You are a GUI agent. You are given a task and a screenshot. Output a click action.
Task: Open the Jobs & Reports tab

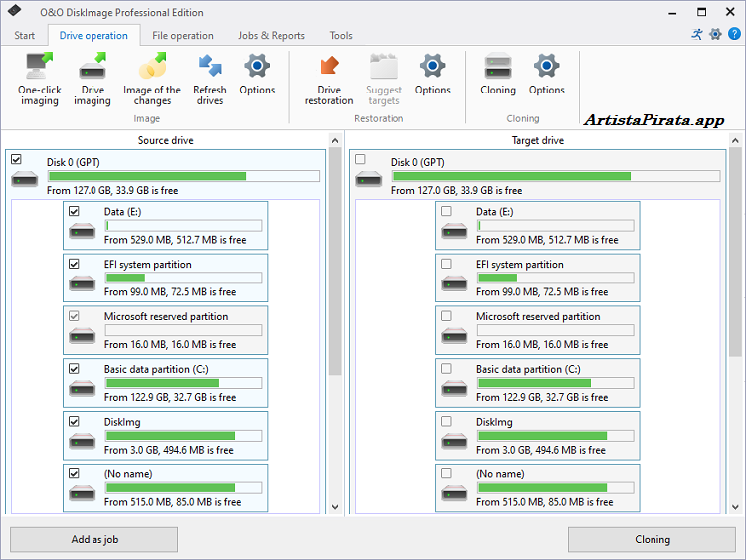272,36
